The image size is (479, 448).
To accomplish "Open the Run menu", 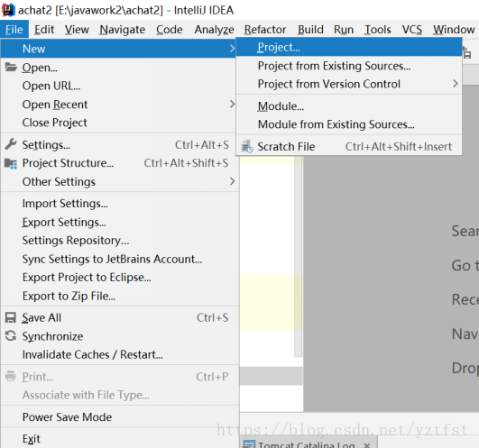I will (344, 30).
